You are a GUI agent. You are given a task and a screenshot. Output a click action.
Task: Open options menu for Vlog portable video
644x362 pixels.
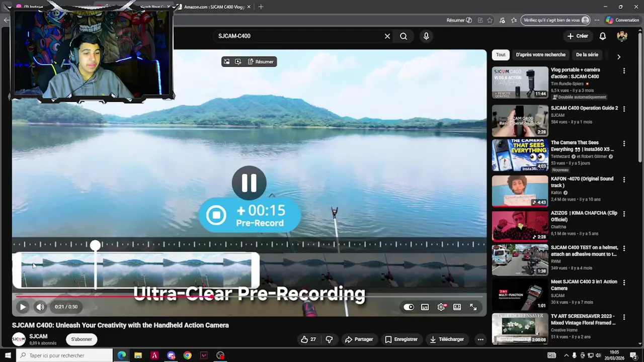[624, 71]
